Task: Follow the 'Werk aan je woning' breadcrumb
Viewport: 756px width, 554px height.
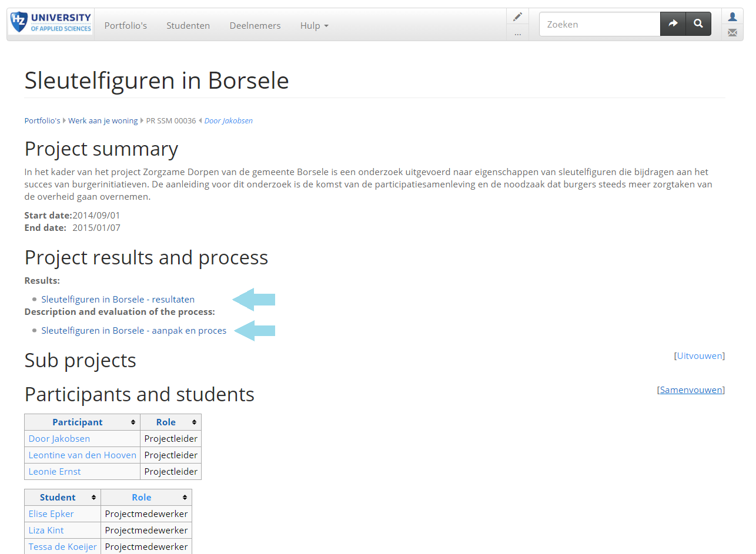Action: point(103,120)
